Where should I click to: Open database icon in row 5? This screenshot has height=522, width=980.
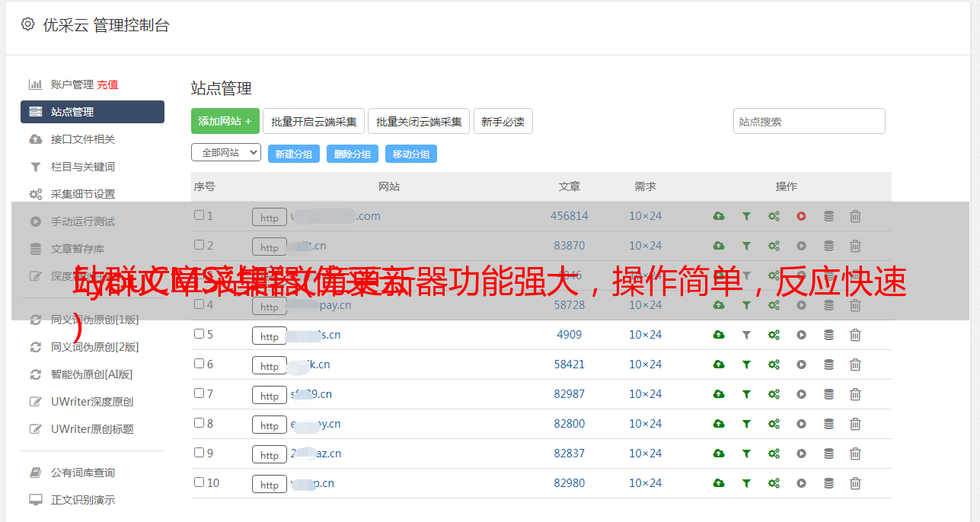click(828, 335)
